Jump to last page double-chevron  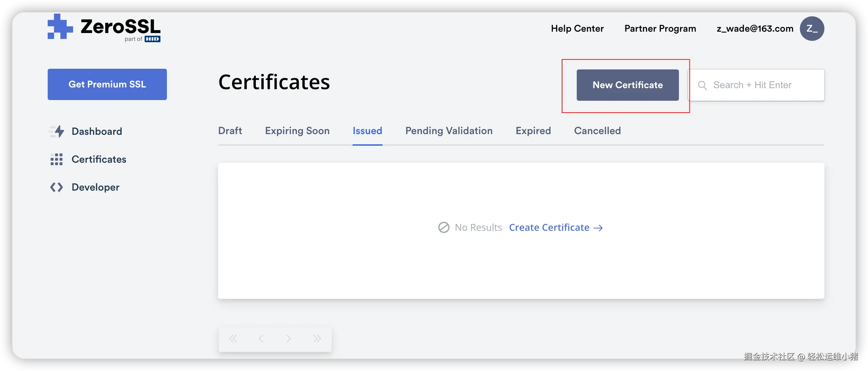[317, 339]
